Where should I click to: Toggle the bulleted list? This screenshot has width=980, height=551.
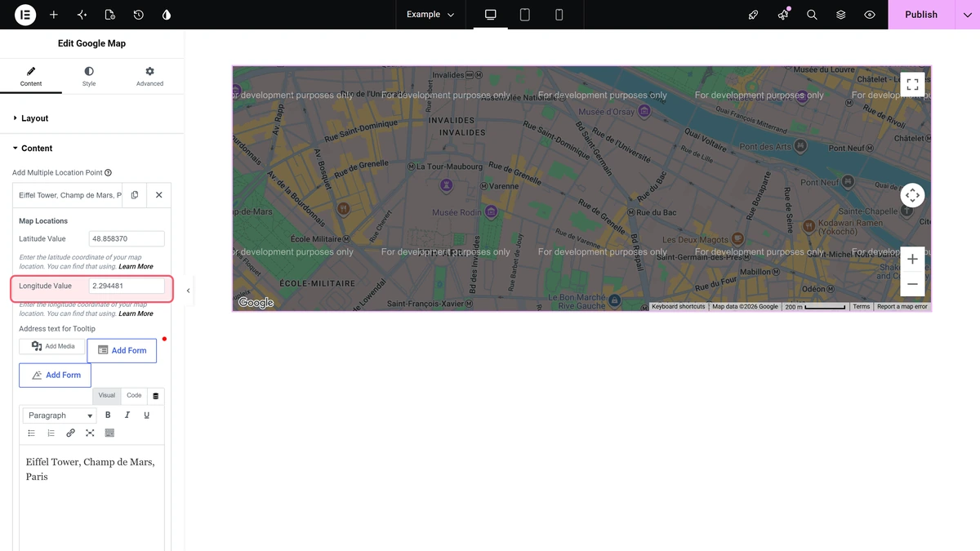coord(32,433)
